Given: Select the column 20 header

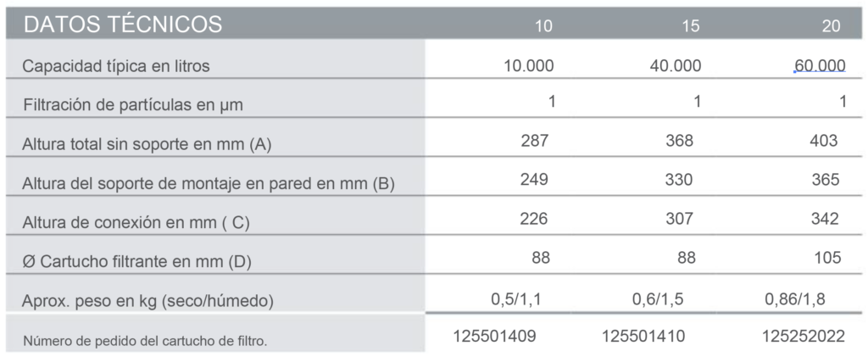Looking at the screenshot, I should (831, 26).
